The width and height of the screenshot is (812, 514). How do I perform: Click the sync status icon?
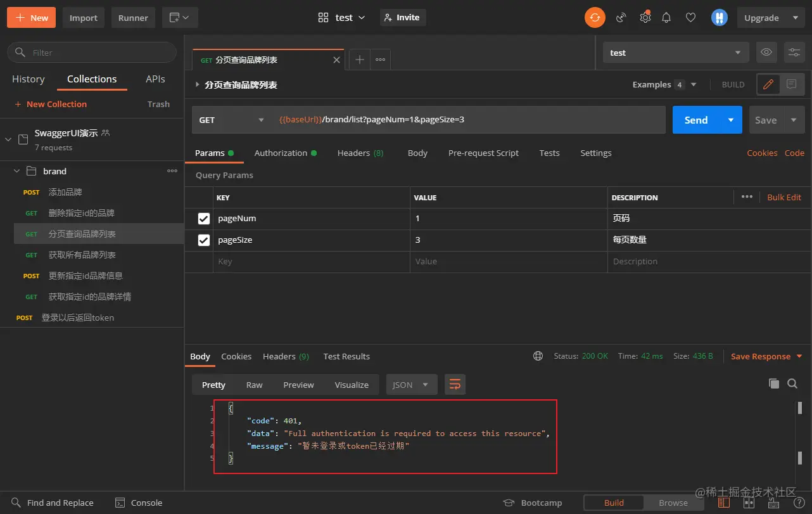pos(594,18)
